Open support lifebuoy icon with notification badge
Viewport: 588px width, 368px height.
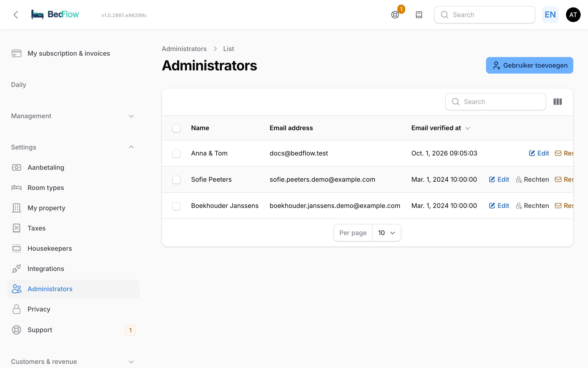[x=395, y=15]
